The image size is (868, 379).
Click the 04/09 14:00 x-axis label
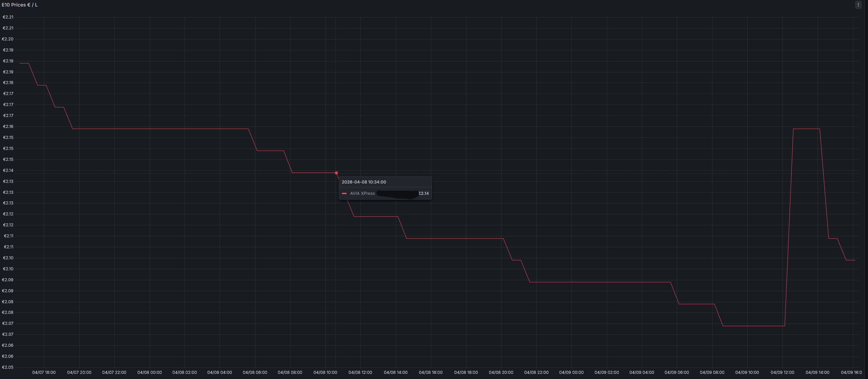click(x=817, y=372)
